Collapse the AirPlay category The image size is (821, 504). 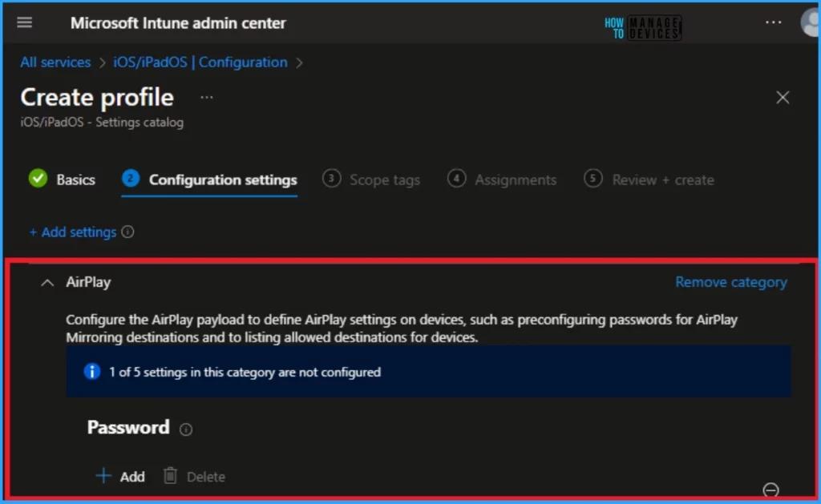(47, 283)
